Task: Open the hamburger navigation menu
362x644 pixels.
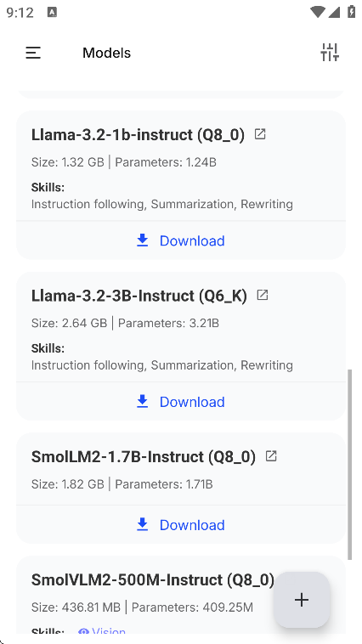Action: [x=33, y=53]
